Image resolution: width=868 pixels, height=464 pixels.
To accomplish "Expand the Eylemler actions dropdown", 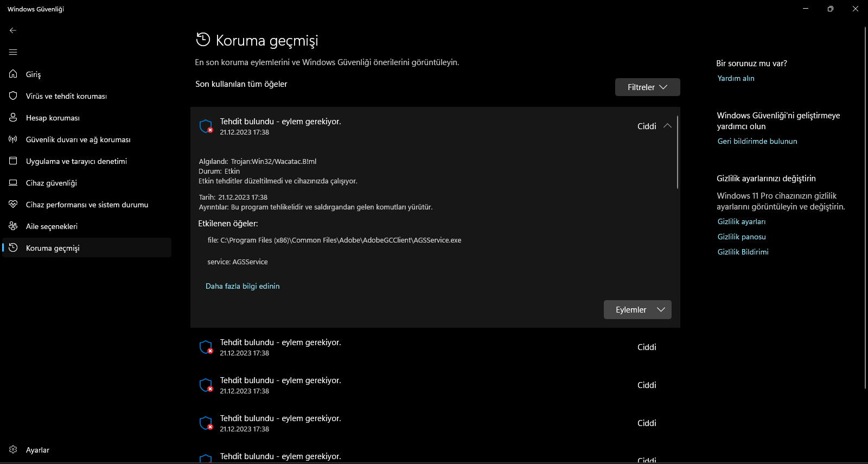I will click(637, 310).
